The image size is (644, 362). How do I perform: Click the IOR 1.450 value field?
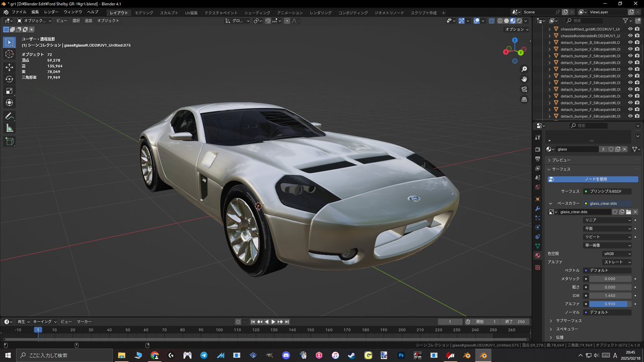click(x=610, y=295)
